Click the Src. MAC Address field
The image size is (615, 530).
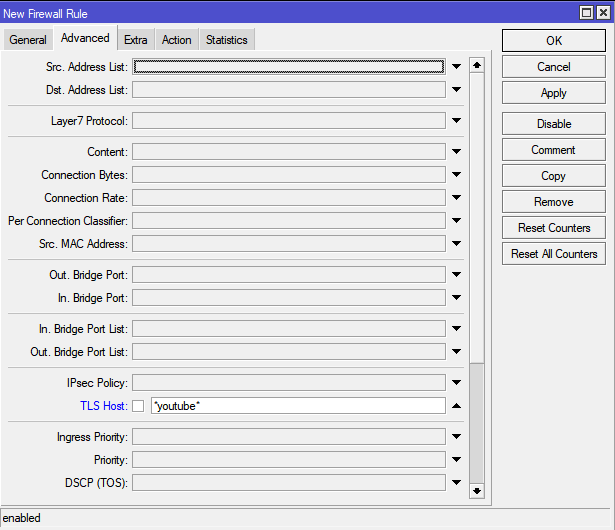coord(289,244)
